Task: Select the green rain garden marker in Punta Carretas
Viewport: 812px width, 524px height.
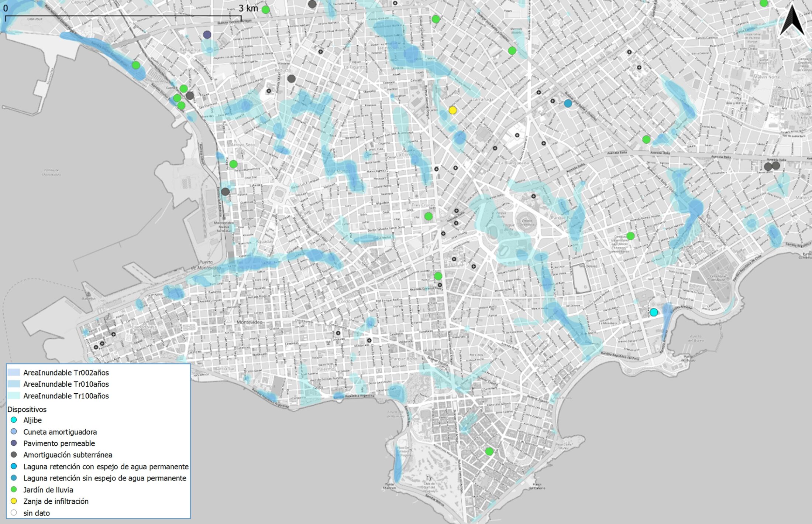Action: (489, 451)
